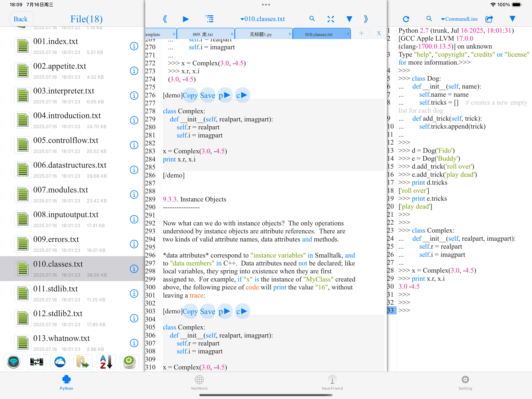Sort files with the A-Z icon

106,362
